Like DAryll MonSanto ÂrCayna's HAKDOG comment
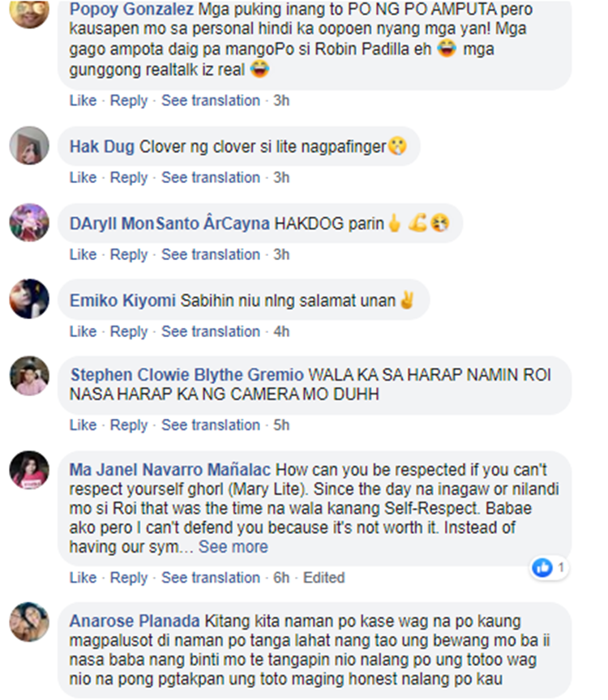This screenshot has height=700, width=608. 83,254
